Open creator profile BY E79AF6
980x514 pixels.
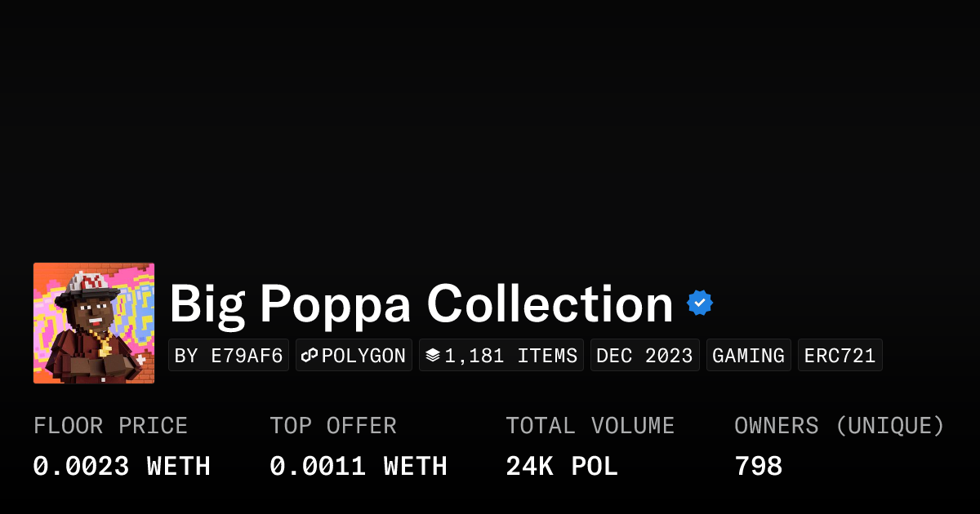(229, 356)
